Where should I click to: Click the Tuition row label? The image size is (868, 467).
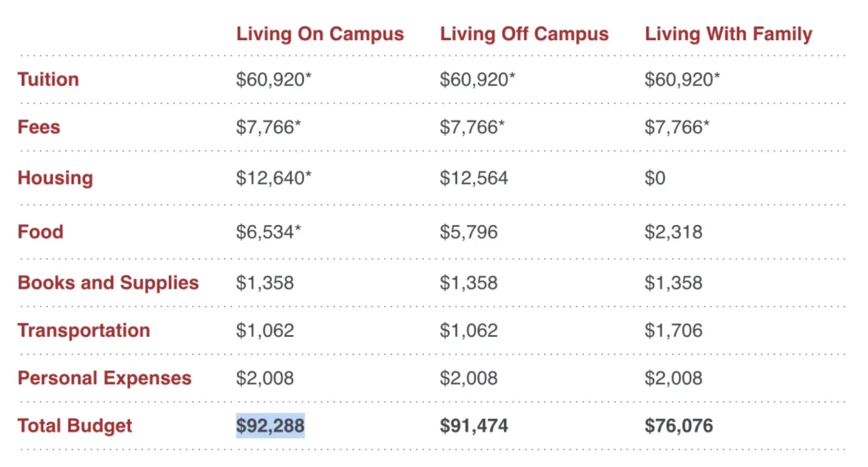pos(48,79)
